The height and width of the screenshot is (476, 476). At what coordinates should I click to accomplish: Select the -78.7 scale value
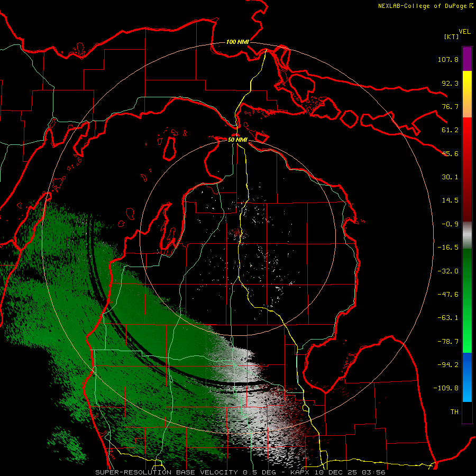point(448,342)
